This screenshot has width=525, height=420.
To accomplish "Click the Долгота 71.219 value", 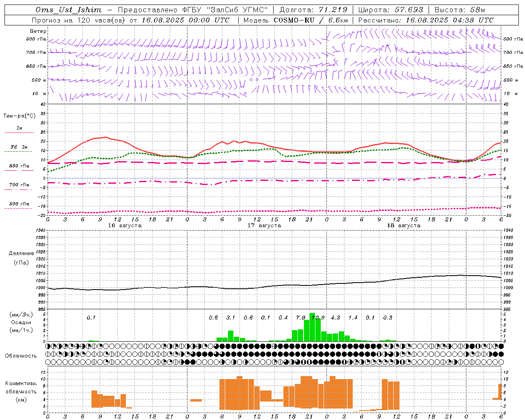I will coord(313,10).
